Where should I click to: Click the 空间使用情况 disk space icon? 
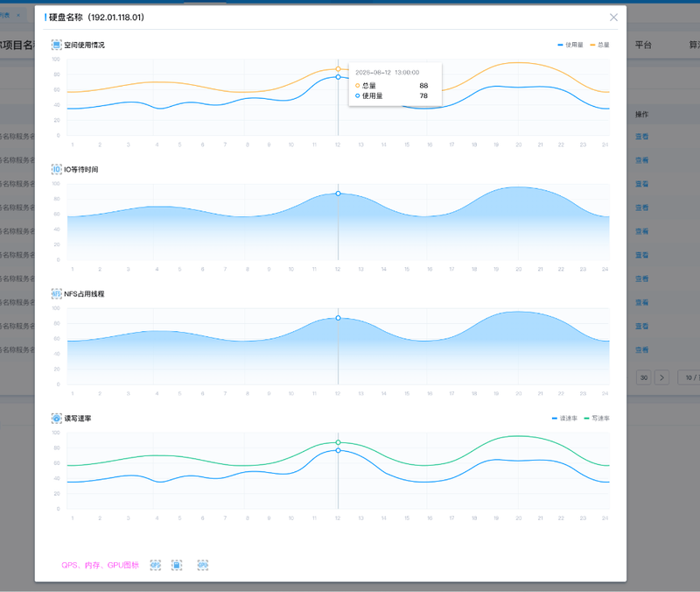tap(56, 45)
